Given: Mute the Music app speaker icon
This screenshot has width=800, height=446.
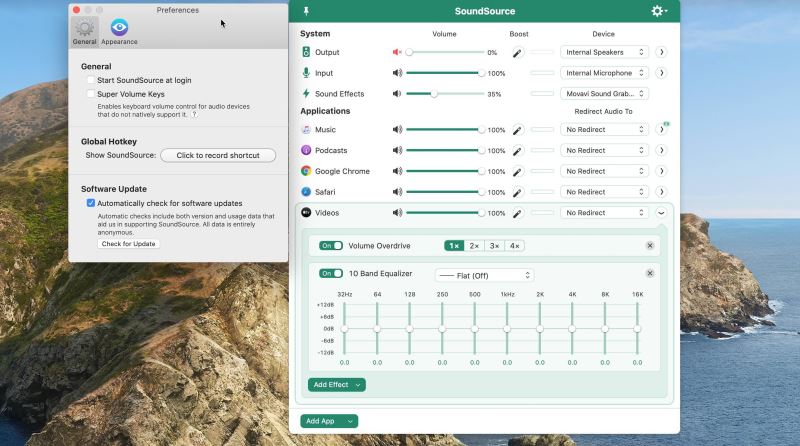Looking at the screenshot, I should 397,130.
